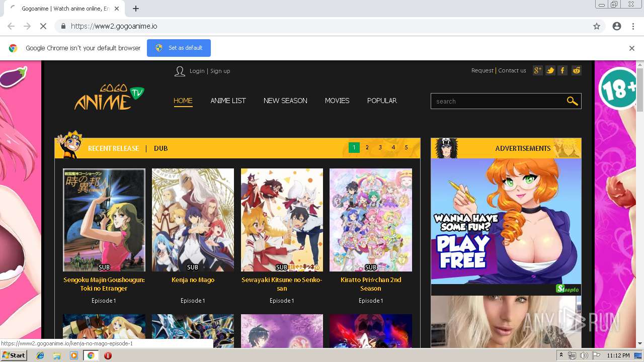Open the File Explorer taskbar icon
This screenshot has width=644, height=362.
57,355
